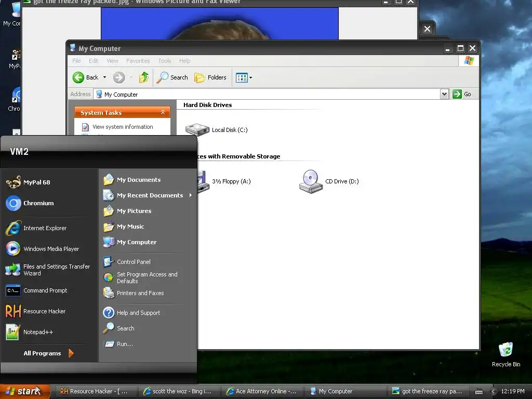The image size is (532, 399).
Task: Click the Go button
Action: click(462, 94)
